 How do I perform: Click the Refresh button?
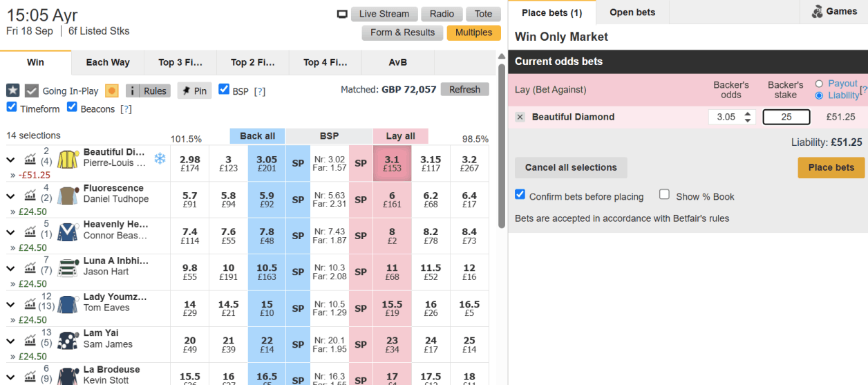pos(464,89)
